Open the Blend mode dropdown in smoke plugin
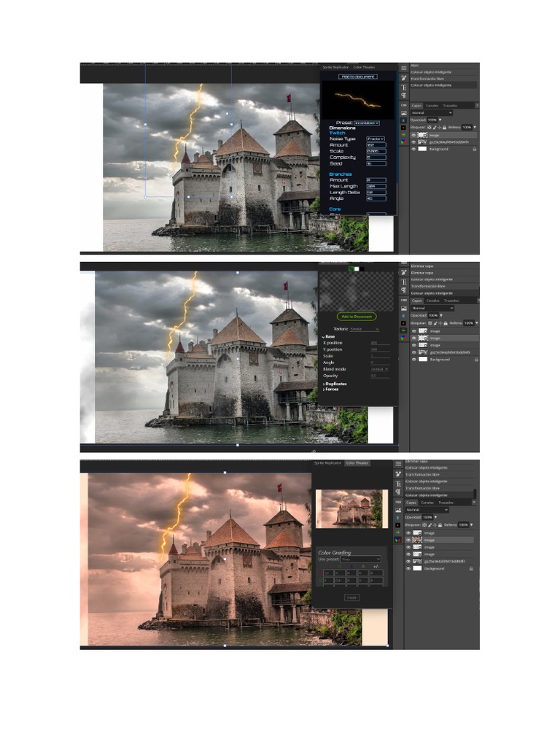 click(x=380, y=369)
